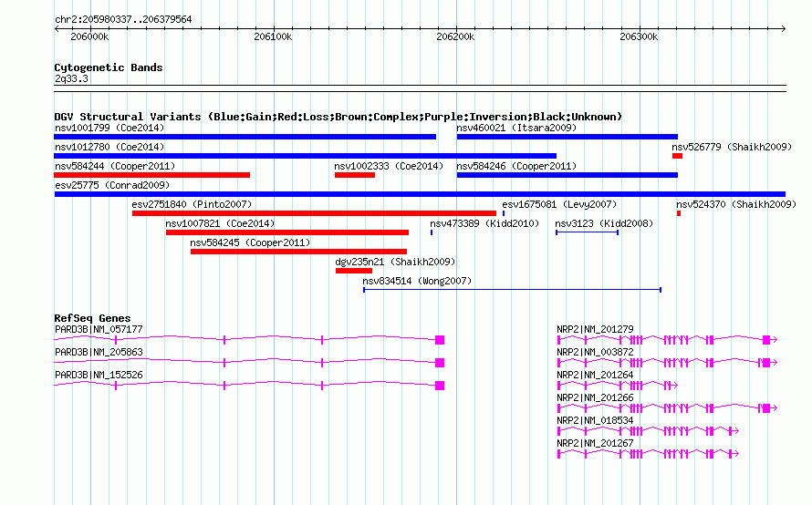Click the last exon block of PARD3B|NM_205863
812x505 pixels.
440,363
